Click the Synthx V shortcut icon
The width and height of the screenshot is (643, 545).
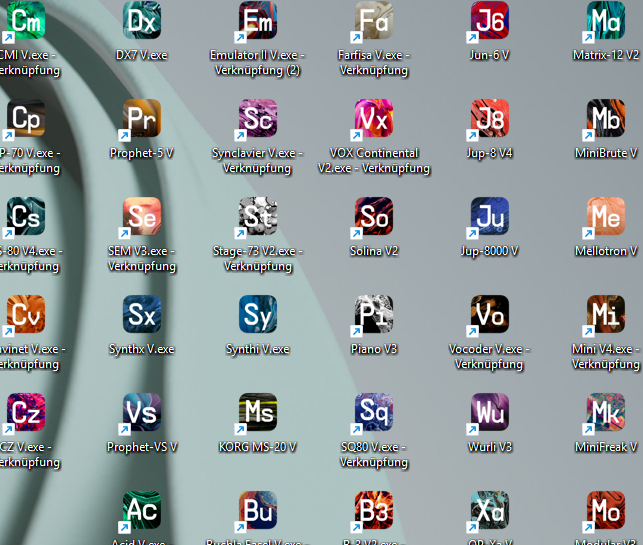tap(142, 315)
